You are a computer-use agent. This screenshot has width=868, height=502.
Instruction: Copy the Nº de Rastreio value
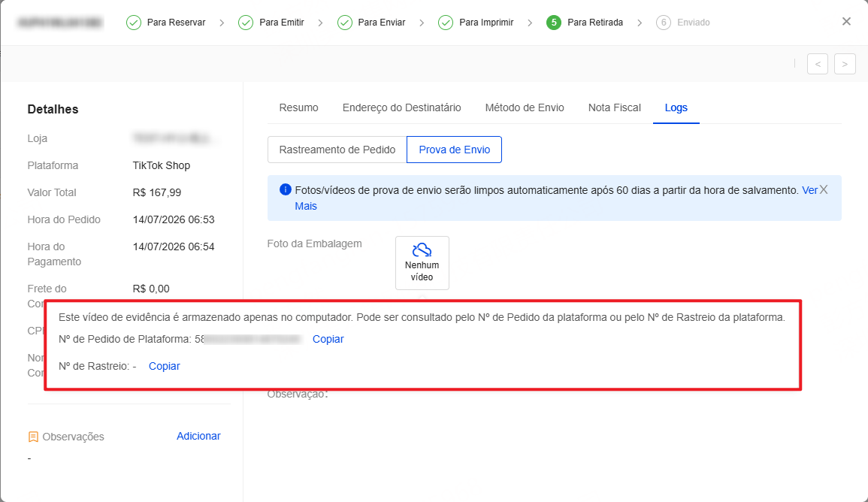tap(165, 367)
